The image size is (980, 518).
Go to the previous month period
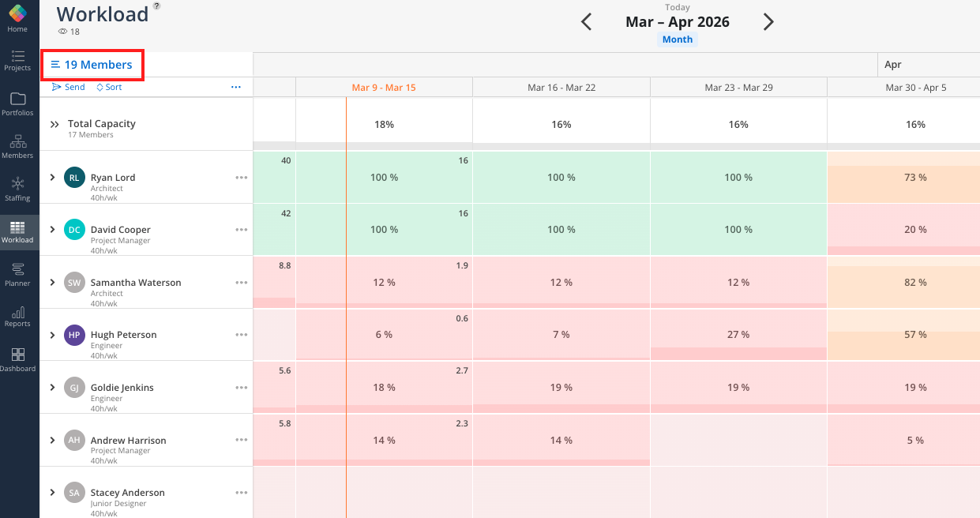point(587,22)
